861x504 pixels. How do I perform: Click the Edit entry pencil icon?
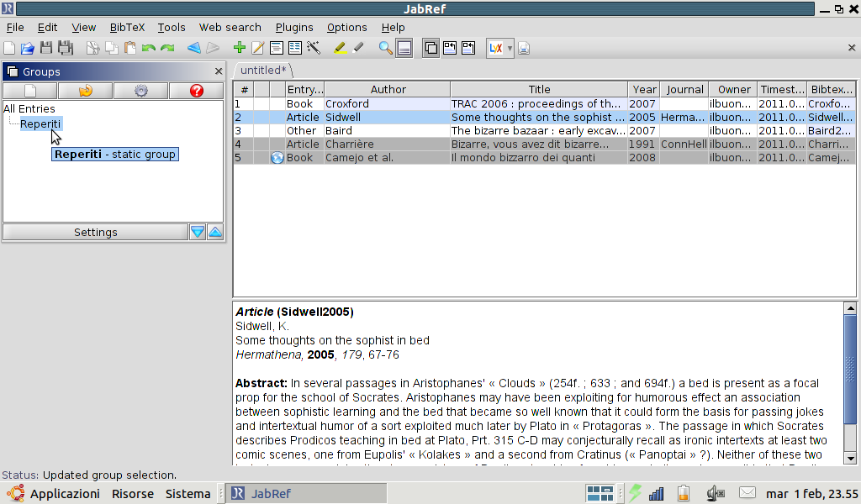click(257, 48)
